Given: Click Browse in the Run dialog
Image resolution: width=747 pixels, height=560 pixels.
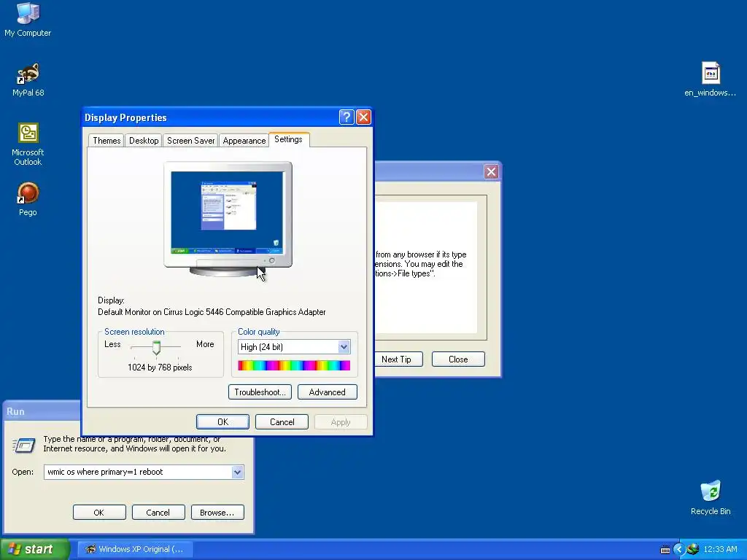Looking at the screenshot, I should (217, 513).
